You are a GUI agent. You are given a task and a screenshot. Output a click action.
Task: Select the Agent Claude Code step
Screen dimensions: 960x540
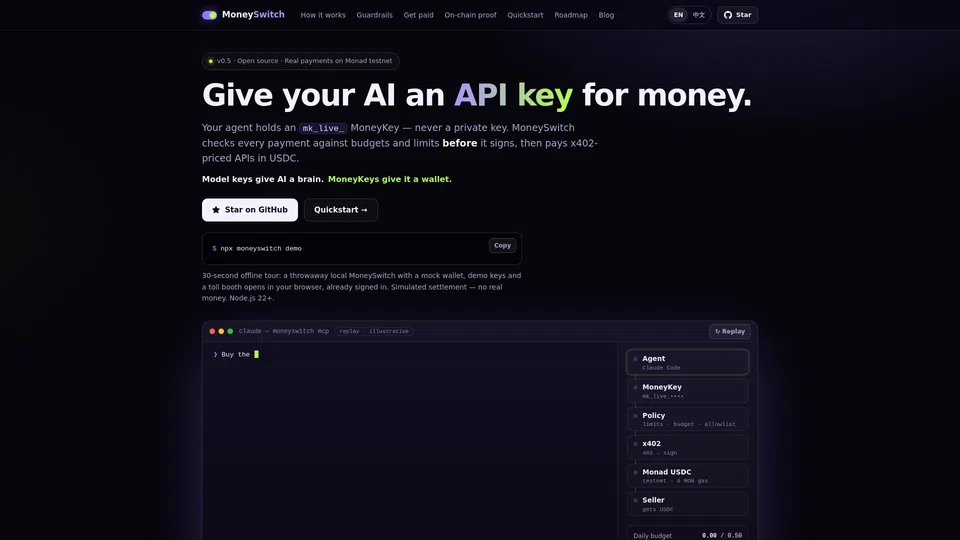click(688, 362)
